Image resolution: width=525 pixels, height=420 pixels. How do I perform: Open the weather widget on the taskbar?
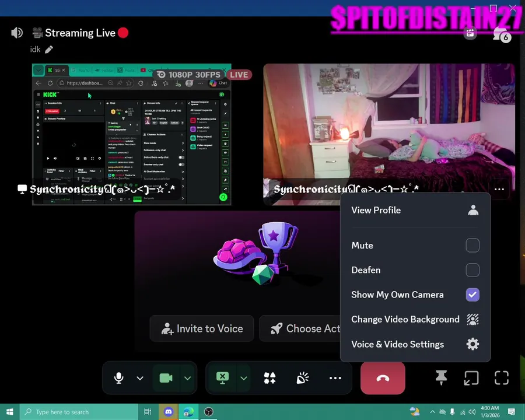click(415, 412)
